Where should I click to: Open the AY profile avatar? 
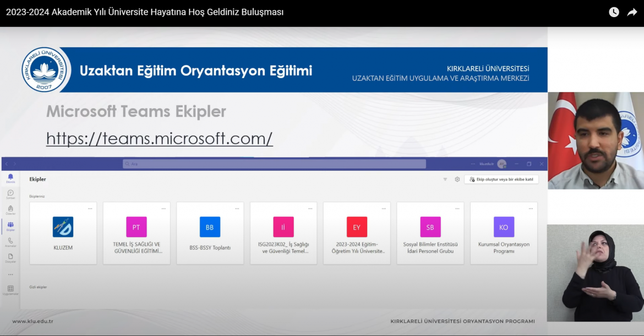[x=502, y=164]
